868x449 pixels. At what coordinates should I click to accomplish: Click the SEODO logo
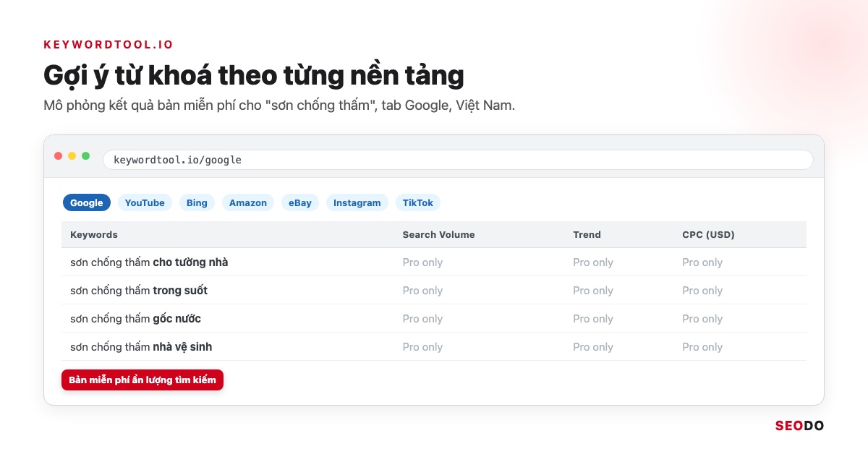[799, 426]
